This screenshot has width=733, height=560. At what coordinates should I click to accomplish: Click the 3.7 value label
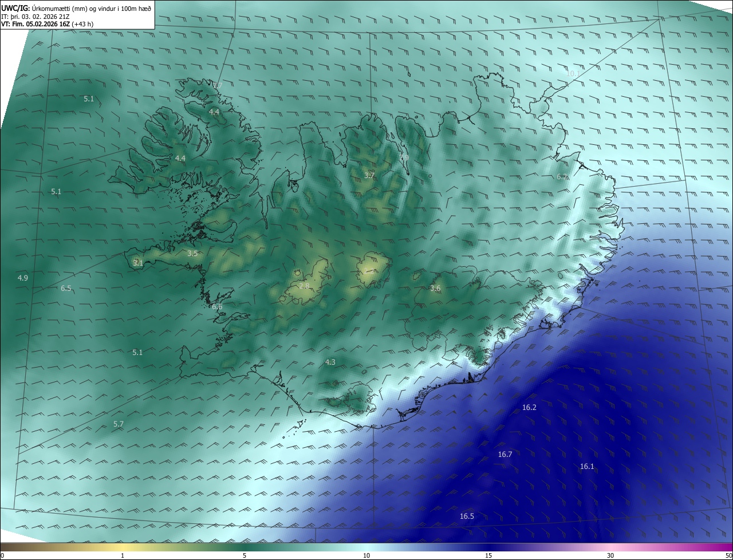click(x=369, y=175)
